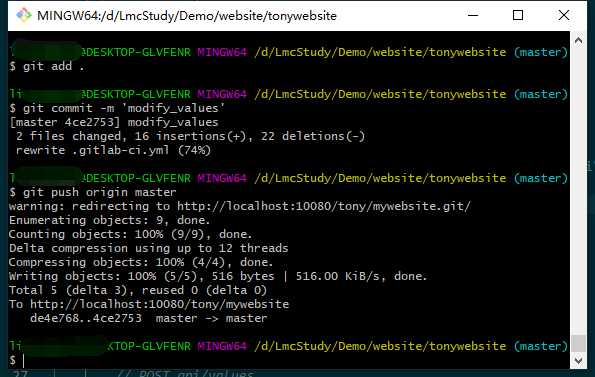Click 'Compressing objects: 100% (4/4)' line
Screen dimensions: 595x377
141,262
